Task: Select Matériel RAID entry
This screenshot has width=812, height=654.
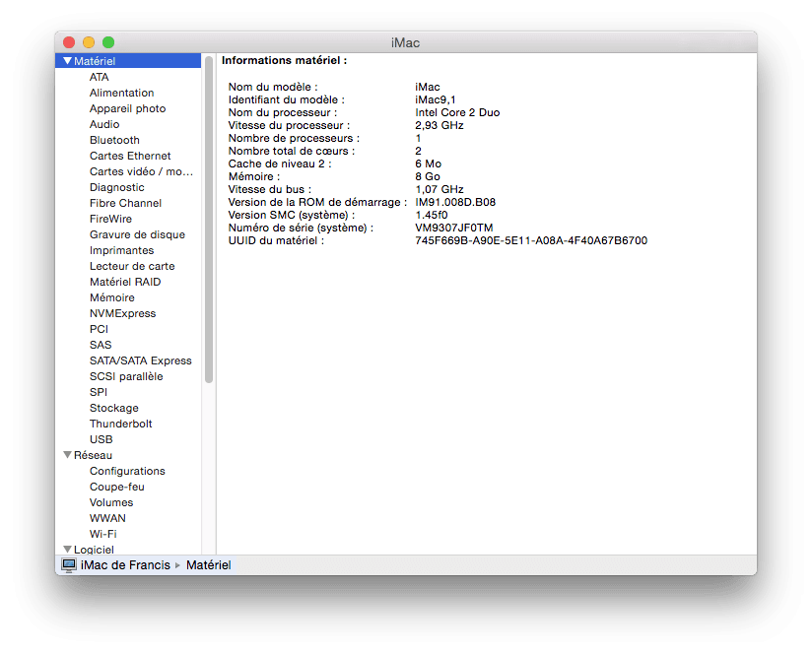Action: pos(125,282)
